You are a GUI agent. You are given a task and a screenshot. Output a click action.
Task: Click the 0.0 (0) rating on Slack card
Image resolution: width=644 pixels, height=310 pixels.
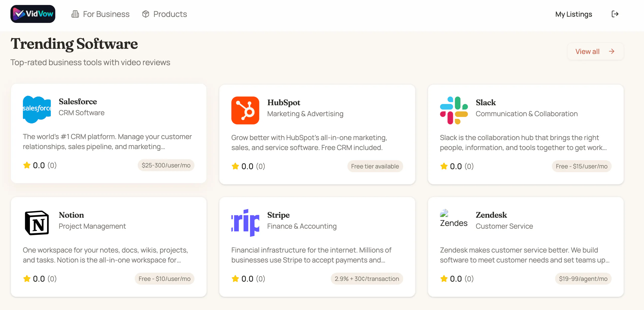click(457, 166)
